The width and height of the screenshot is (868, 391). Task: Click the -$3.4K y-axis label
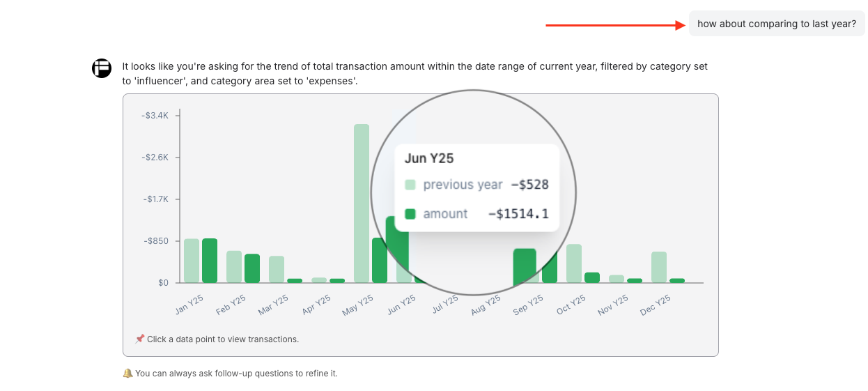155,115
